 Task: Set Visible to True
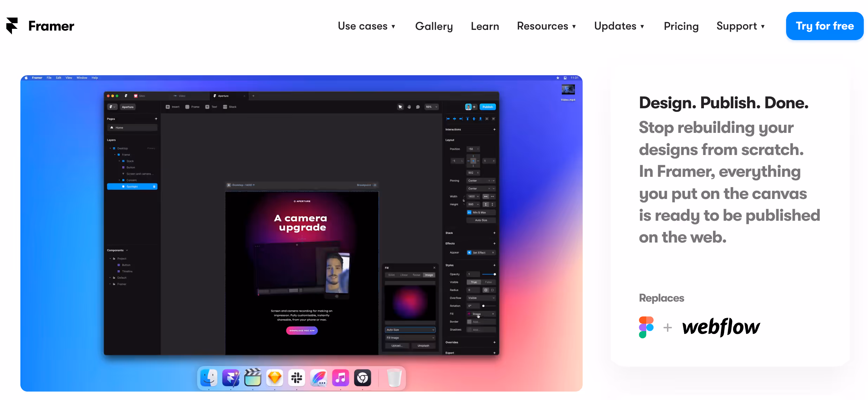pos(474,282)
